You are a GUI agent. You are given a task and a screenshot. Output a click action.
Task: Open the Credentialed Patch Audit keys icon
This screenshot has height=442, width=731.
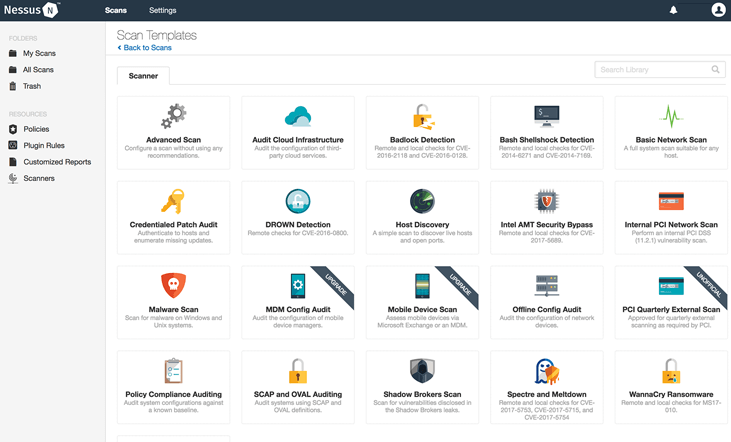(x=173, y=201)
